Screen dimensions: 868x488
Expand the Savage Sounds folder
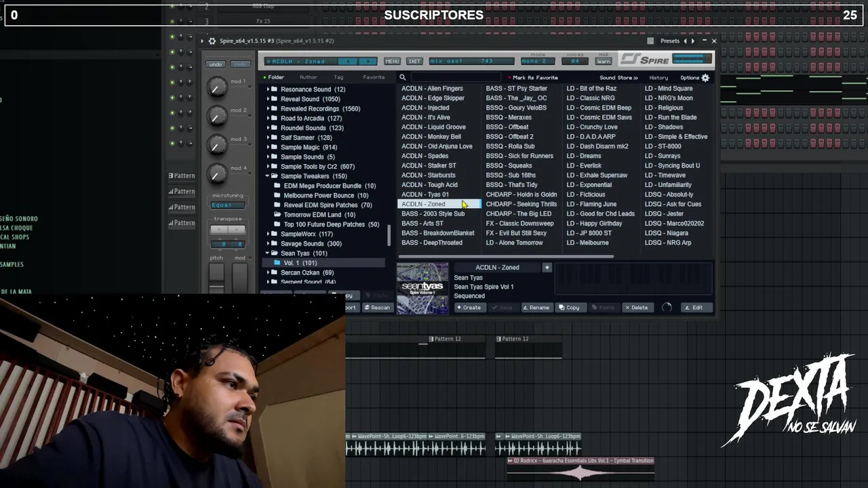[x=269, y=244]
